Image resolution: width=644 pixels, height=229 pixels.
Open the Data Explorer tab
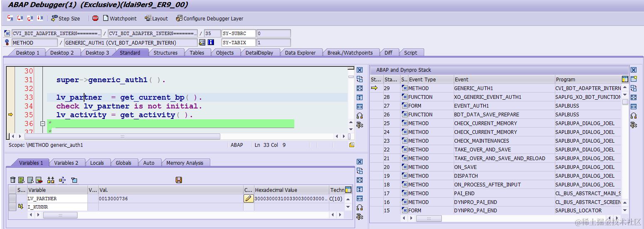(301, 53)
